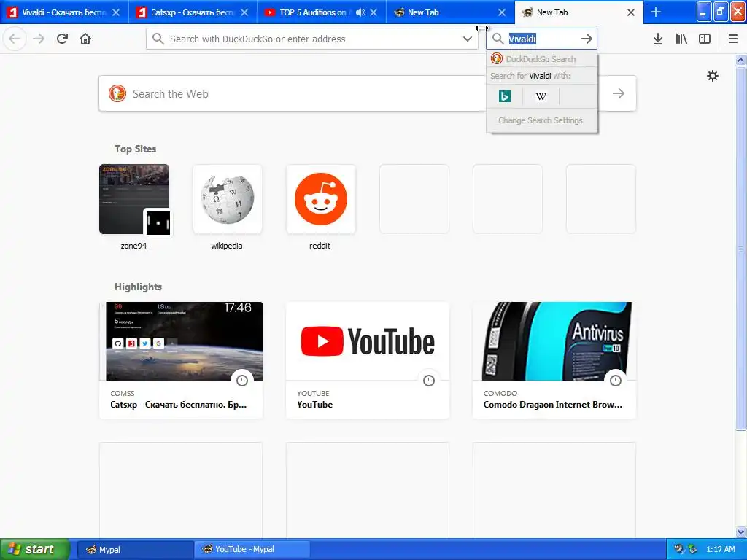The width and height of the screenshot is (747, 560).
Task: Close the first New Tab
Action: pyautogui.click(x=502, y=12)
